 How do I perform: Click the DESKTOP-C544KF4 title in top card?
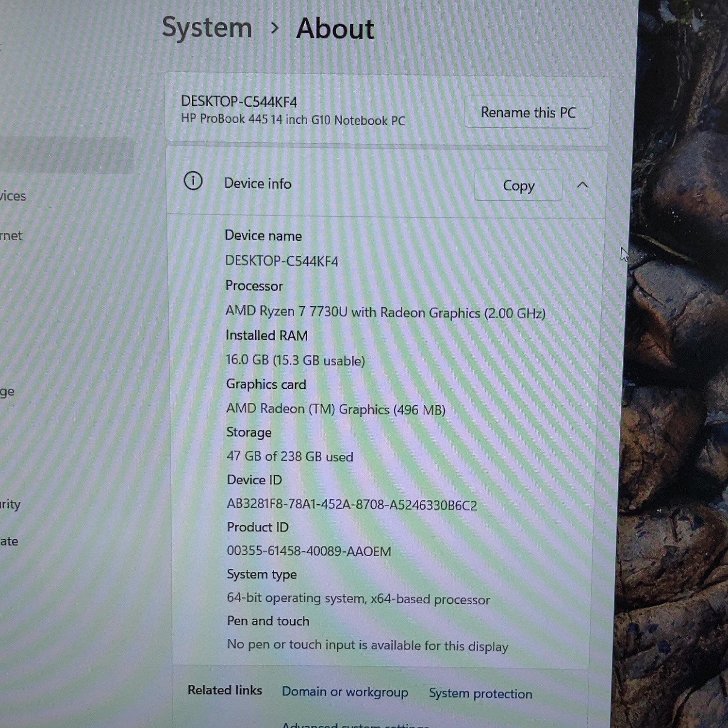coord(239,101)
